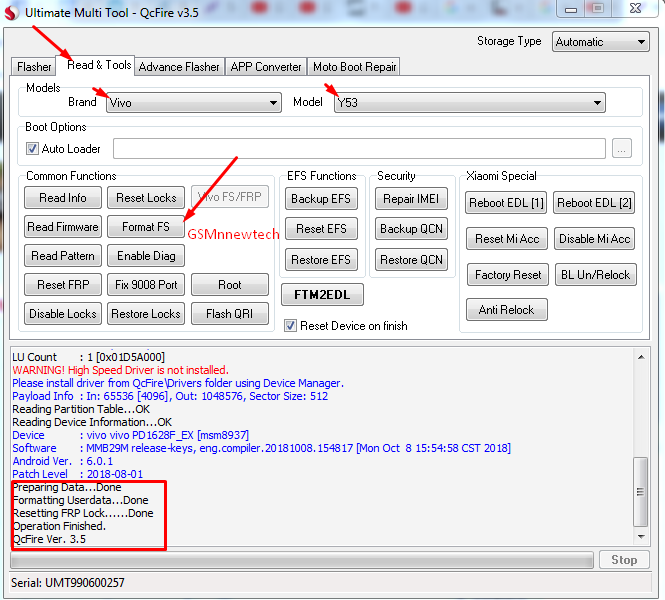Viewport: 665px width, 600px height.
Task: Click the Reset Mi Acc button
Action: pos(507,239)
